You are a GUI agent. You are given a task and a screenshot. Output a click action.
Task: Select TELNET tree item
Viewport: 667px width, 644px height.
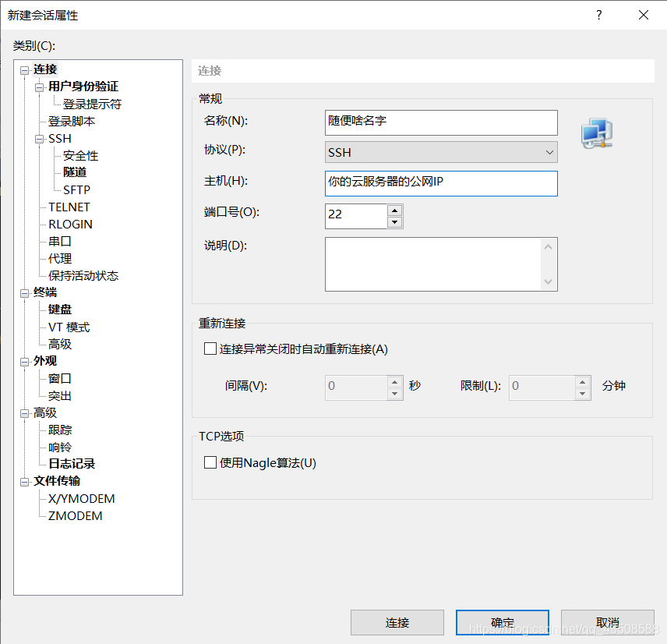[x=69, y=207]
